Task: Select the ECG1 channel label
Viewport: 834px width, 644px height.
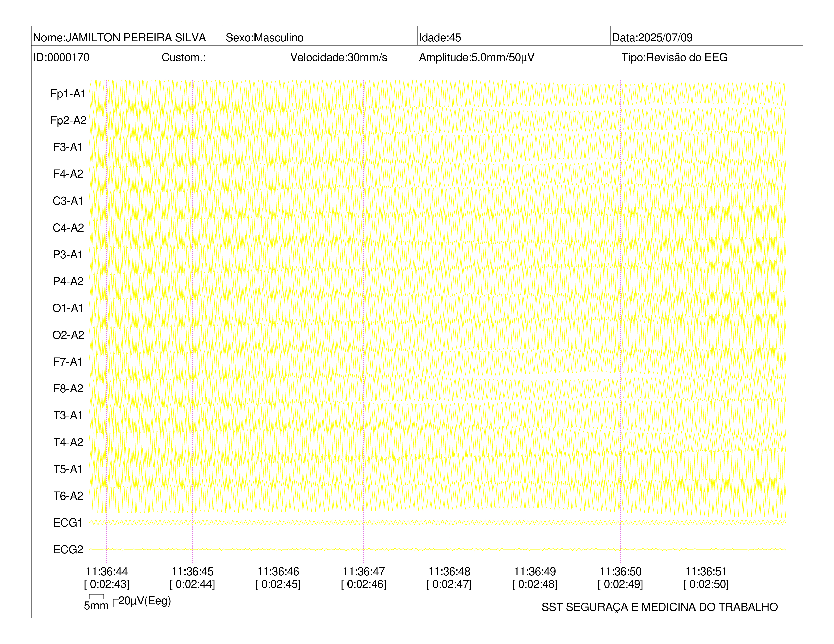Action: pyautogui.click(x=68, y=523)
